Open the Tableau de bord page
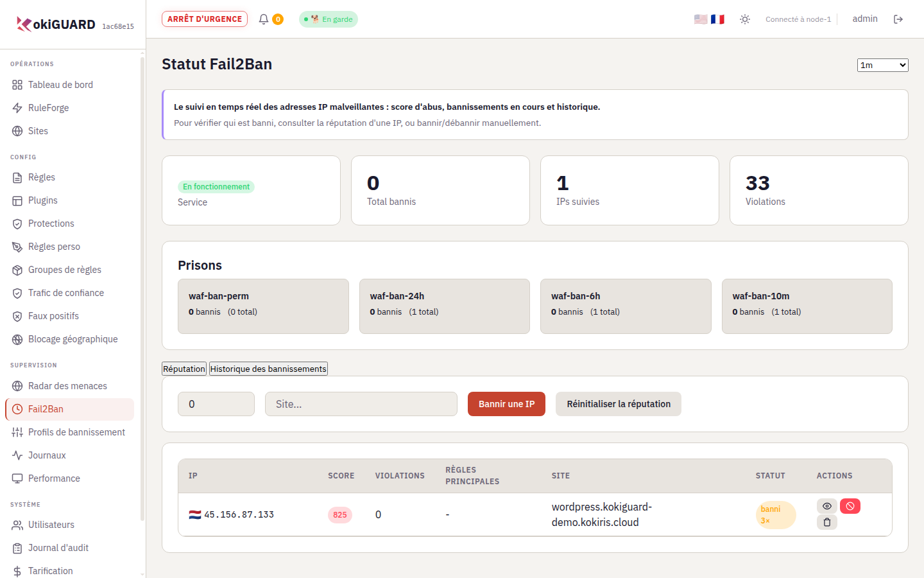The width and height of the screenshot is (924, 578). [x=69, y=85]
